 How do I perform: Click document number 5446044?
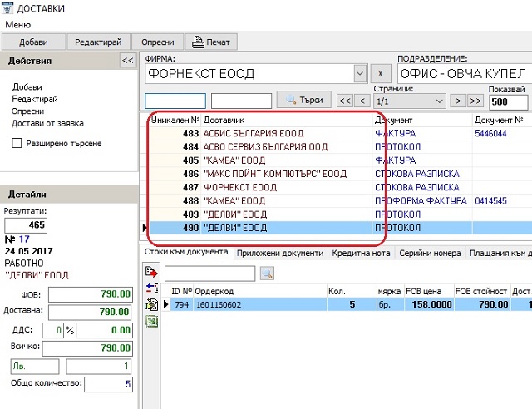490,133
